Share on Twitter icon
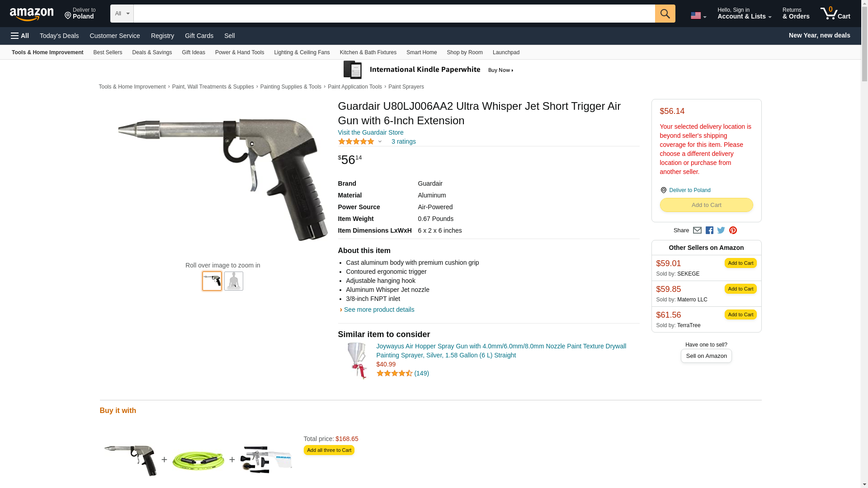 pos(721,230)
